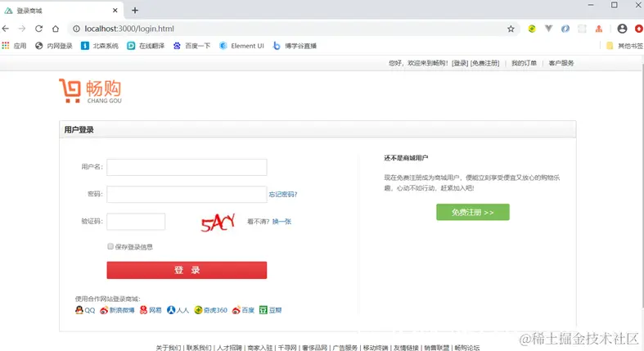Image resolution: width=644 pixels, height=351 pixels.
Task: Click the 用户登录 panel heading text
Action: pyautogui.click(x=79, y=130)
